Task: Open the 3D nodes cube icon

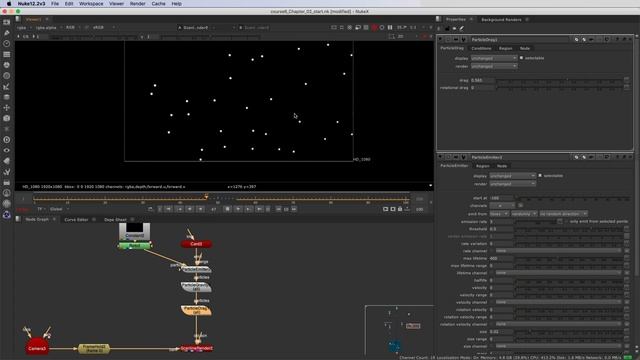Action: point(7,118)
